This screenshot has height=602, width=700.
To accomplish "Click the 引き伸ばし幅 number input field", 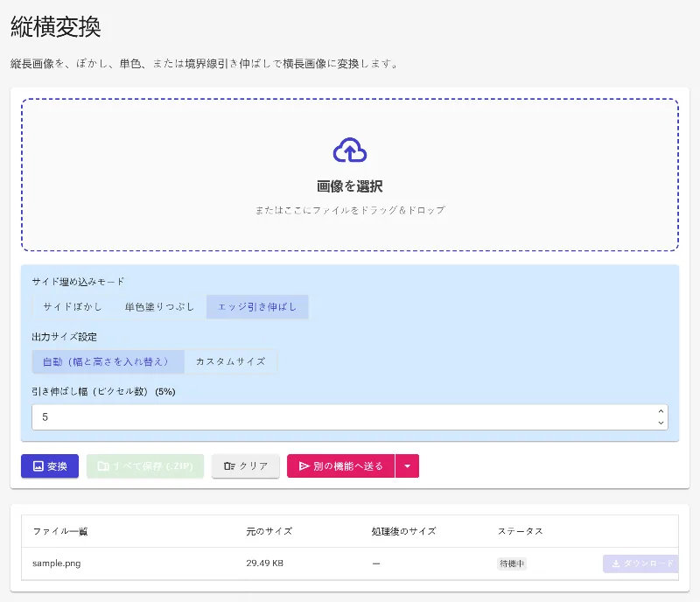I will coord(350,417).
